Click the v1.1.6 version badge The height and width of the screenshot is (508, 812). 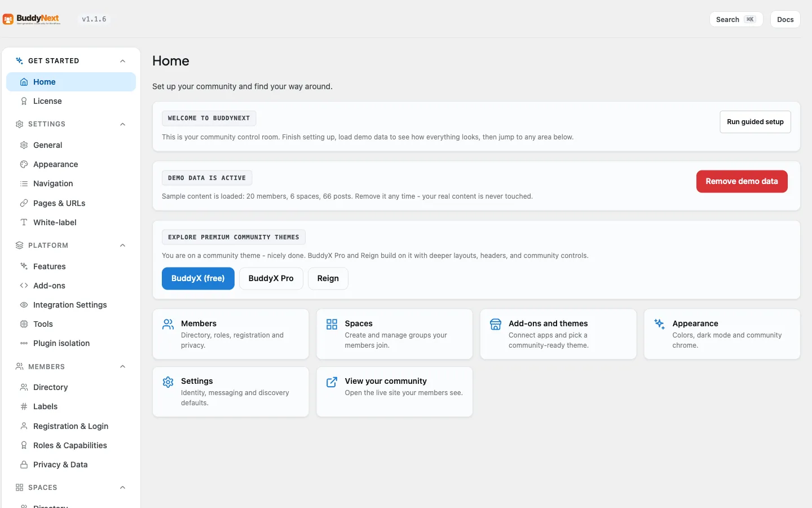[94, 19]
